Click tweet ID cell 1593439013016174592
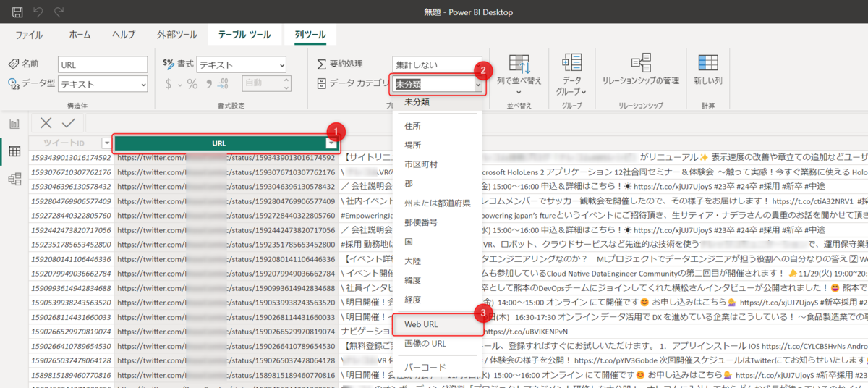868x388 pixels. tap(71, 157)
